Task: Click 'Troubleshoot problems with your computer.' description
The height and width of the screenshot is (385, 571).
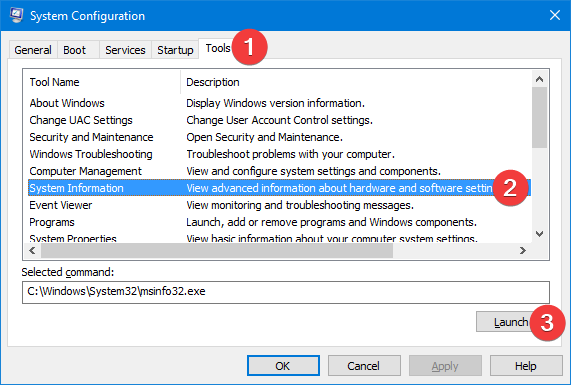Action: pyautogui.click(x=290, y=154)
